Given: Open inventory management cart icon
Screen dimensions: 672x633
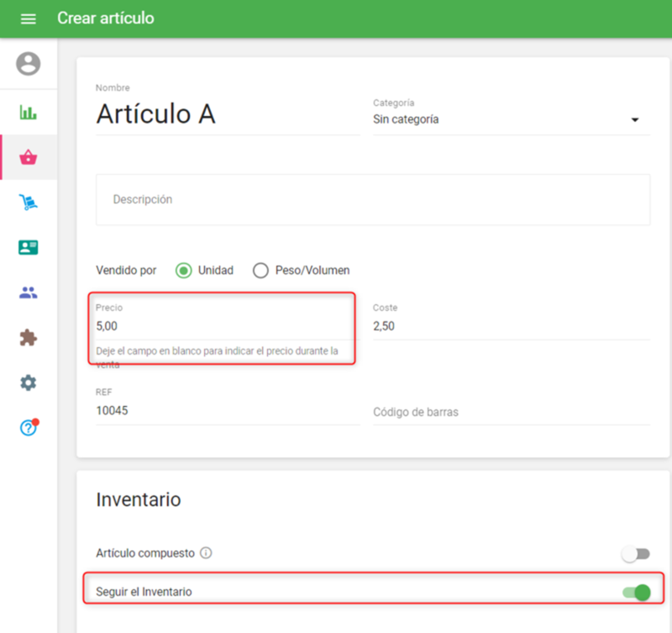Looking at the screenshot, I should [28, 203].
